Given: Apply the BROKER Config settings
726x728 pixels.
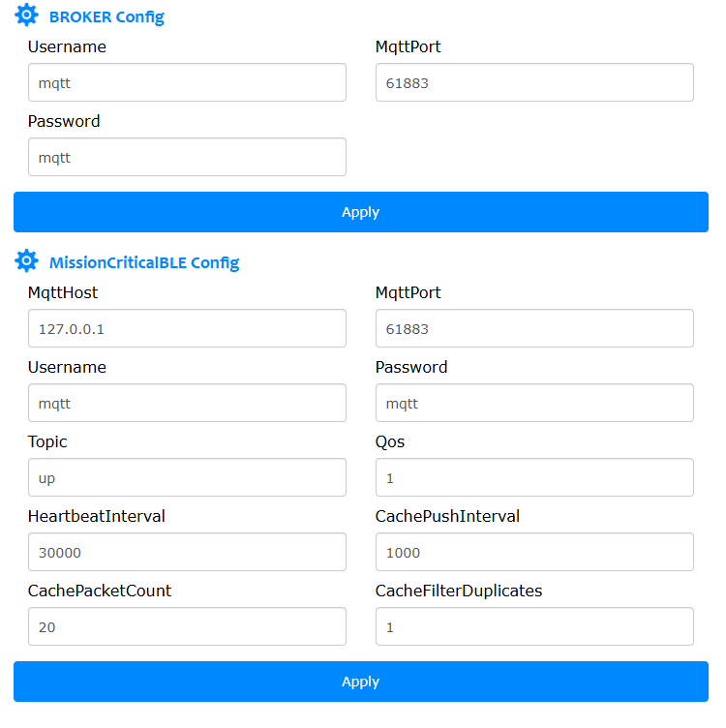Looking at the screenshot, I should tap(361, 212).
